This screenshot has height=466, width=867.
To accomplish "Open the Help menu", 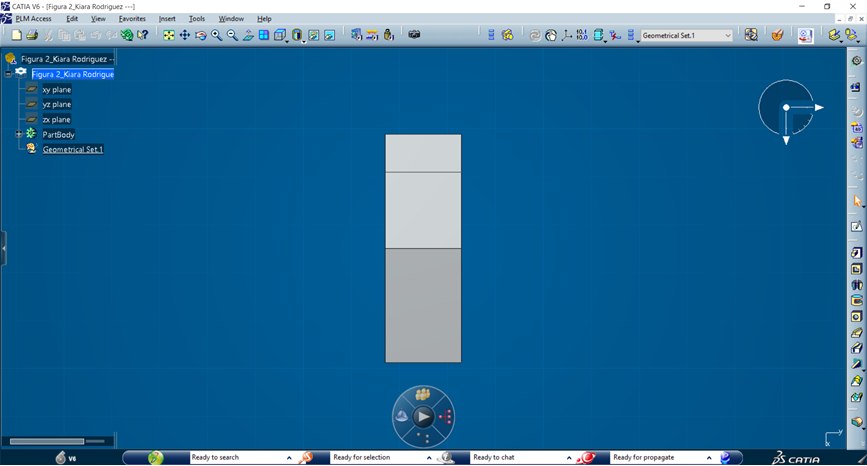I will coord(264,19).
